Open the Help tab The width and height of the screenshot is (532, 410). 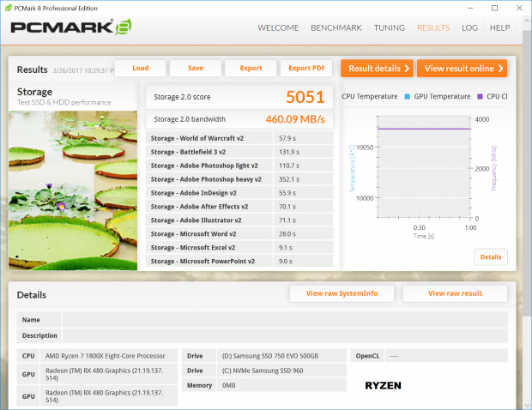[499, 27]
